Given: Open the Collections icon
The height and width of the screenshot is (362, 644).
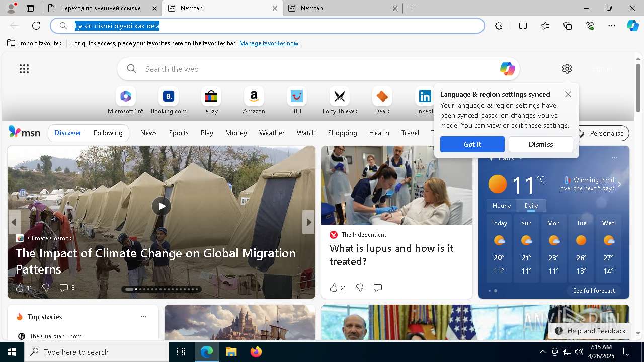Looking at the screenshot, I should 568,26.
